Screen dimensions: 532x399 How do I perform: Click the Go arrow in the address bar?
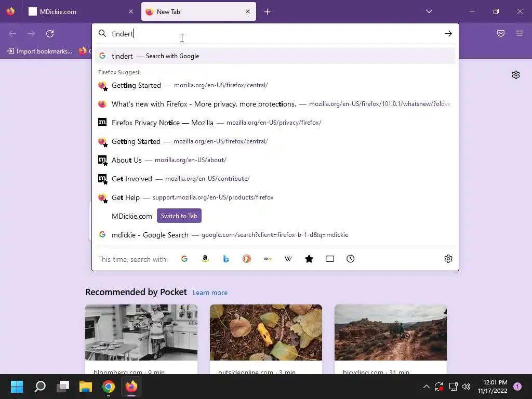click(448, 34)
